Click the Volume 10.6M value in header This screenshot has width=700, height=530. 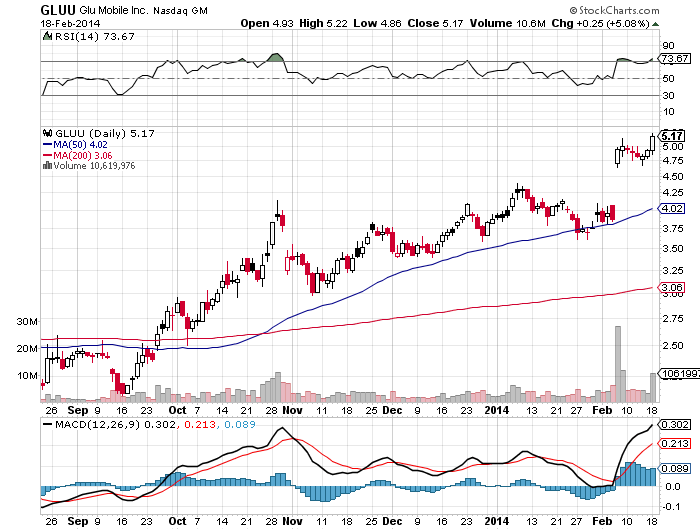pyautogui.click(x=508, y=23)
